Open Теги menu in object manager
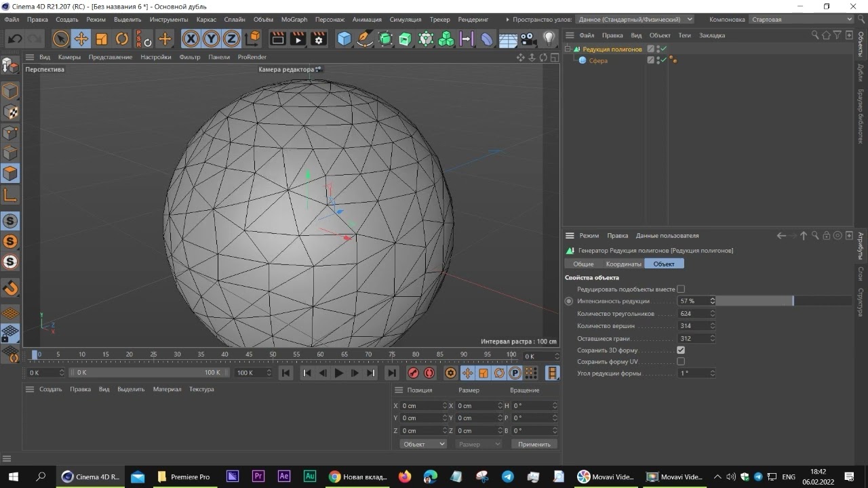This screenshot has width=868, height=488. 685,35
